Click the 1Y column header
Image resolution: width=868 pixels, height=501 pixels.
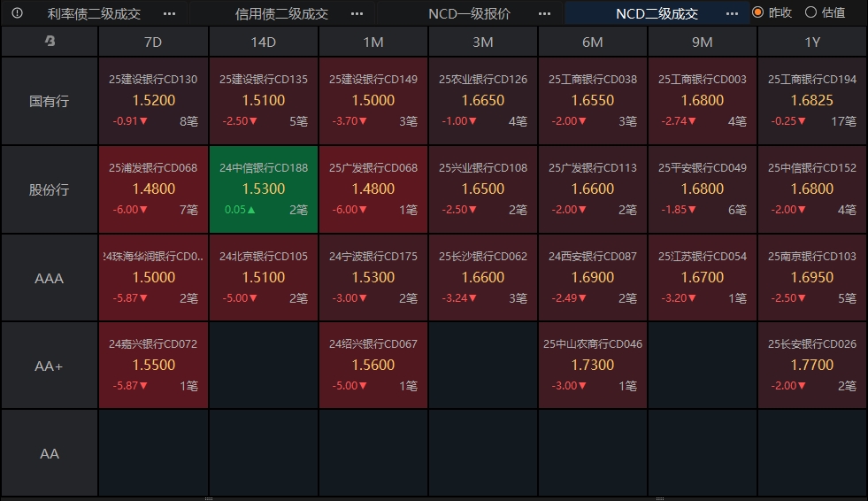812,42
